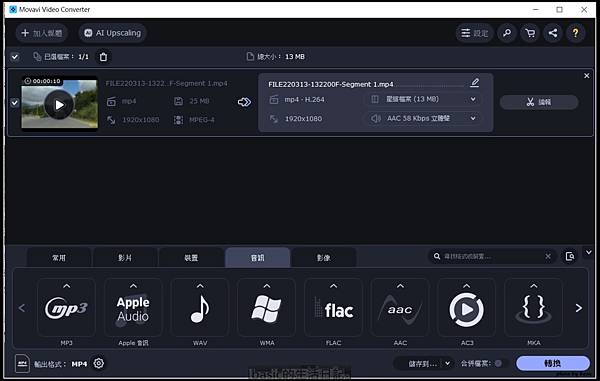The height and width of the screenshot is (381, 600).
Task: Expand AC3 presets chevron
Action: (x=466, y=286)
